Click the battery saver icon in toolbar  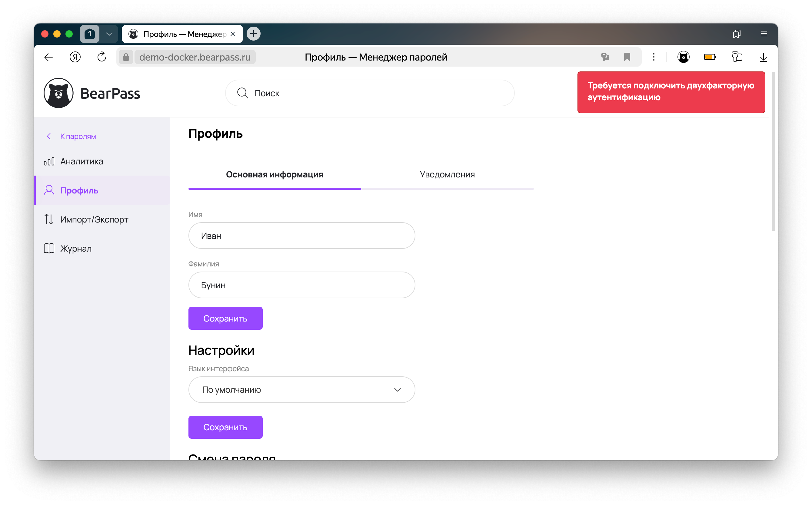pyautogui.click(x=709, y=57)
